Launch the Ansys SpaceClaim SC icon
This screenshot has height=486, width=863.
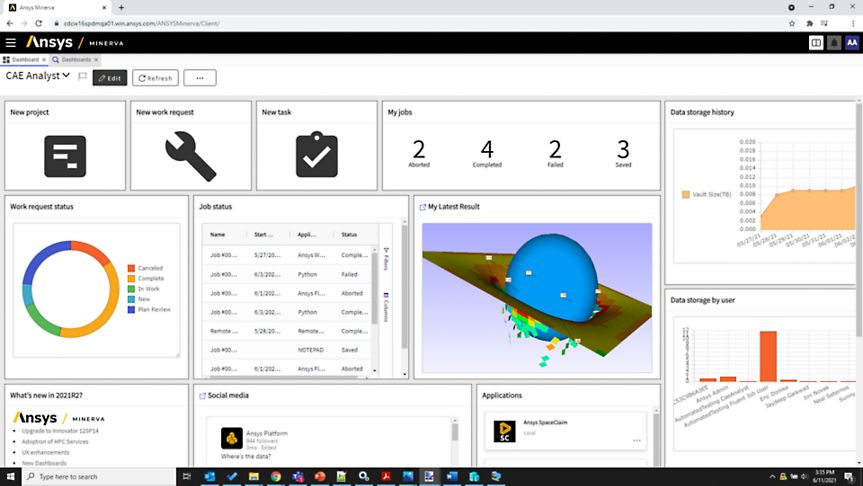click(504, 432)
